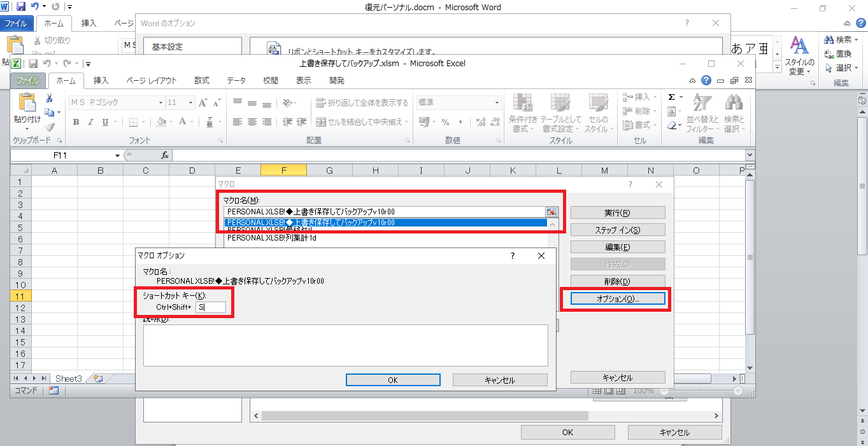Open the Excel ファイル tab
Image resolution: width=868 pixels, height=446 pixels.
click(x=27, y=81)
